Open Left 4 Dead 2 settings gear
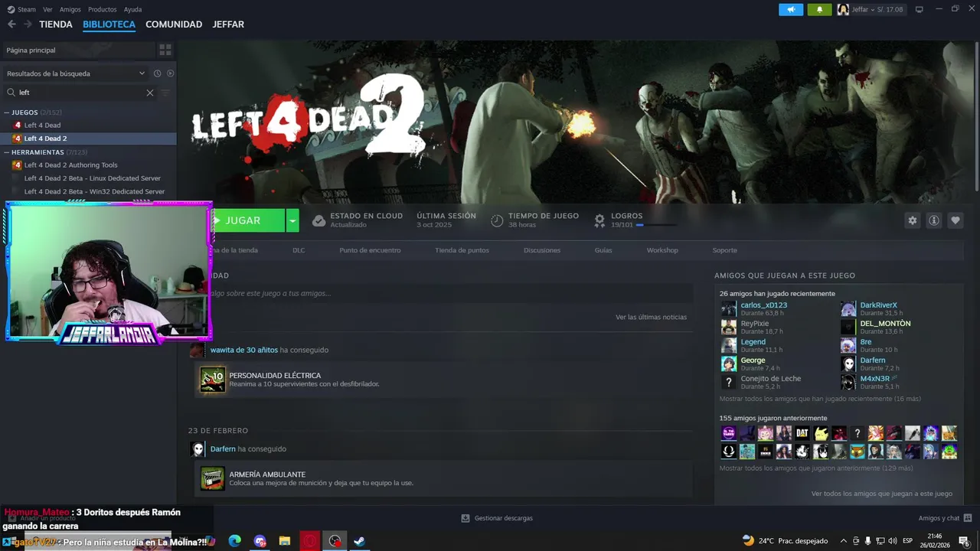The width and height of the screenshot is (980, 551). click(x=912, y=220)
